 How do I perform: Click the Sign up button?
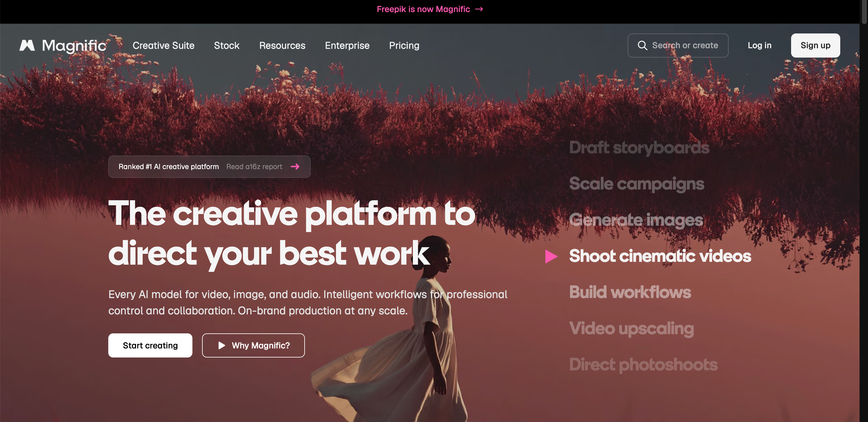pos(815,46)
